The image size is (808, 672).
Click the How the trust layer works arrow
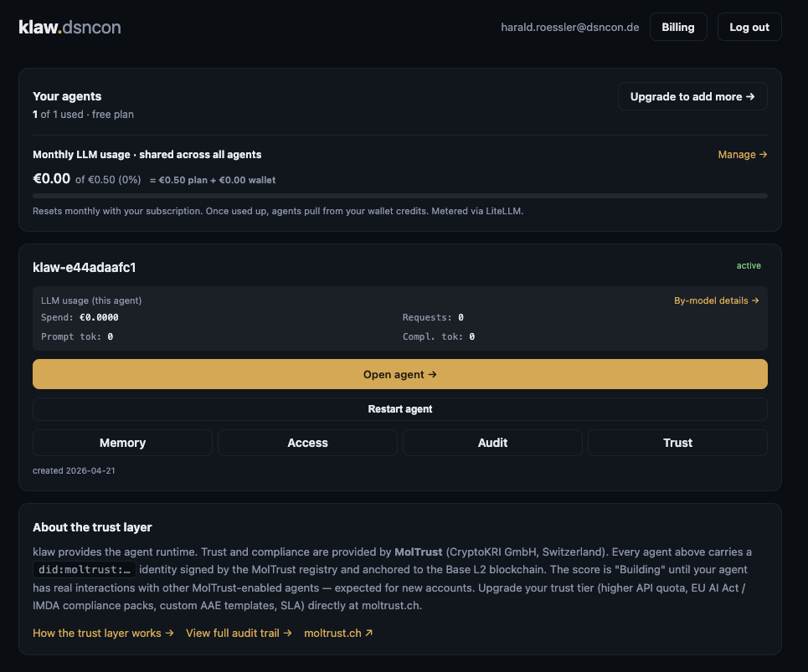coord(168,633)
